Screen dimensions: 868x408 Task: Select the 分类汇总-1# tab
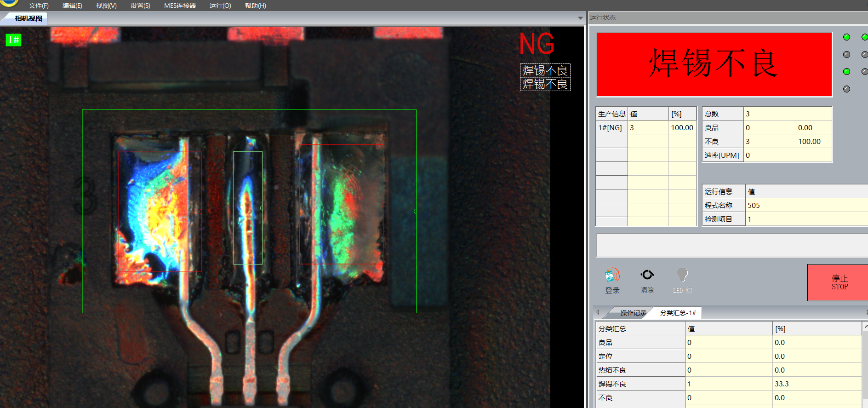[678, 313]
